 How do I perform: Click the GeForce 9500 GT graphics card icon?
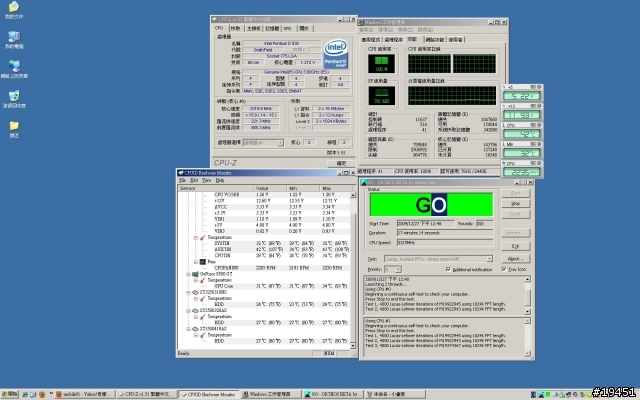point(195,274)
